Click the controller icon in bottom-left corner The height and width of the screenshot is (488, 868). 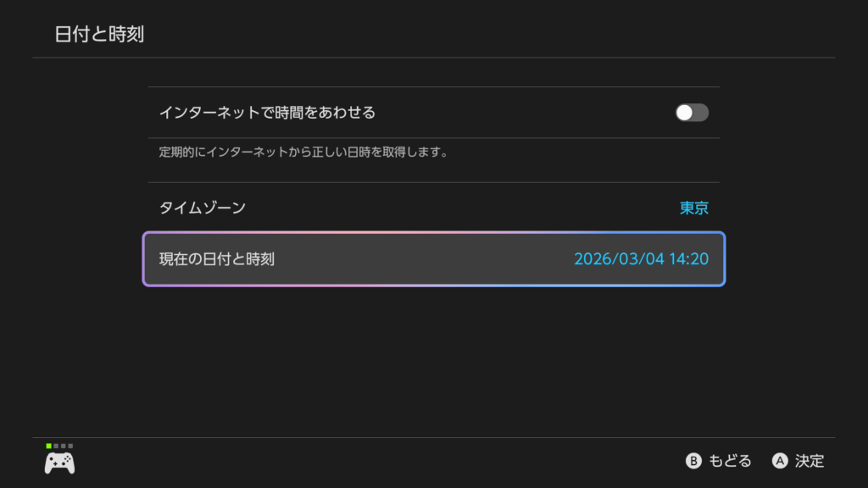coord(59,463)
